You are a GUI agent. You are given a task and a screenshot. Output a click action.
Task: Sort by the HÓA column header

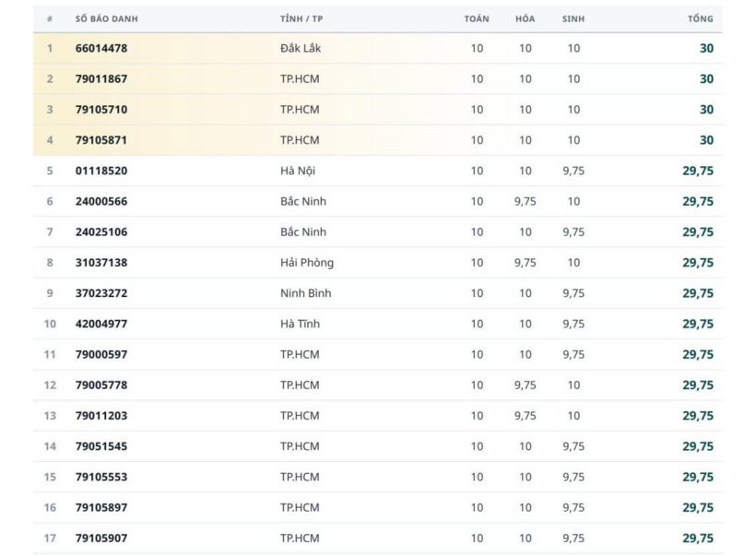tap(526, 18)
